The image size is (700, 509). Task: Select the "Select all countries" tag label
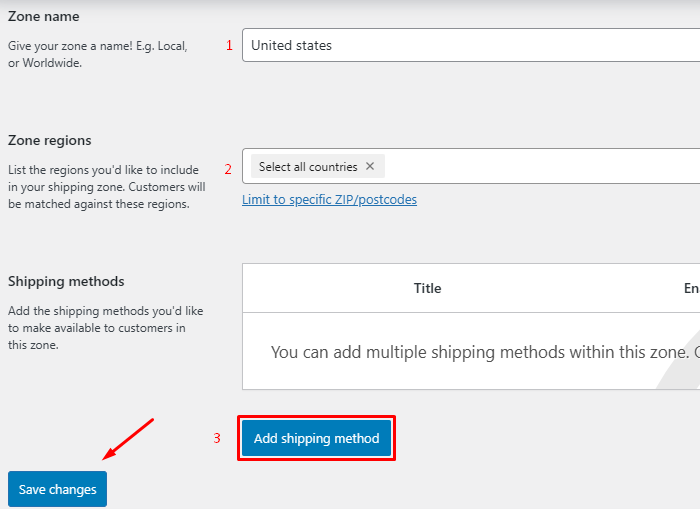pos(307,167)
